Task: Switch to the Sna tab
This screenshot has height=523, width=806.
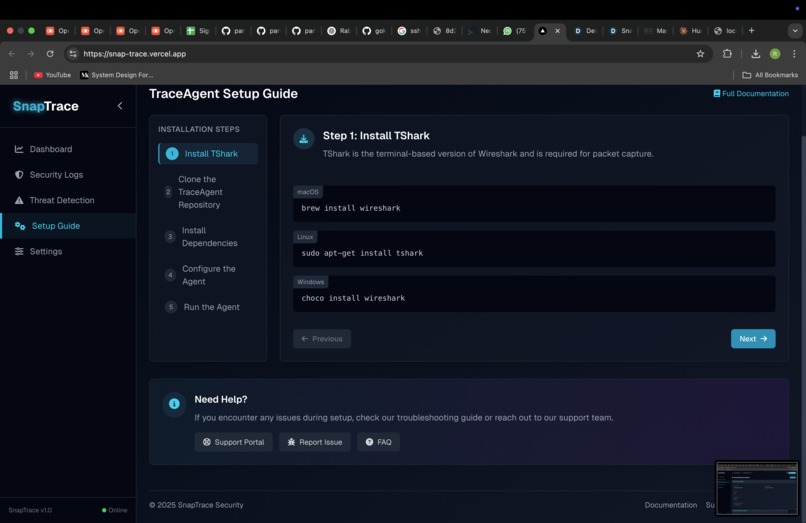Action: (x=620, y=31)
